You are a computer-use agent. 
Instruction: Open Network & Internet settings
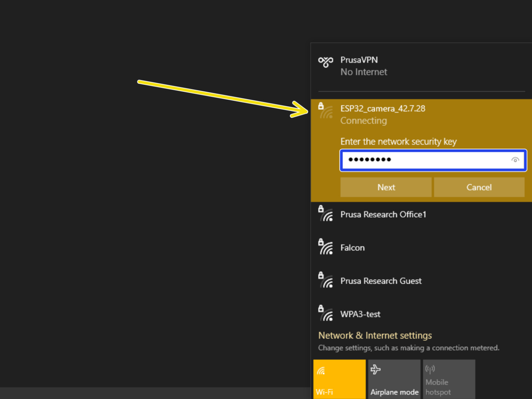(x=375, y=335)
